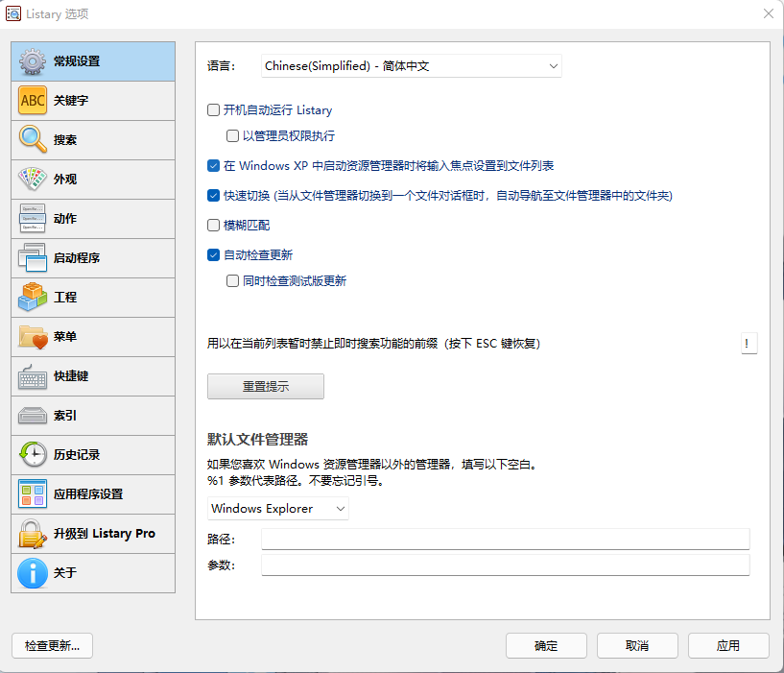The height and width of the screenshot is (673, 784).
Task: Click the clock icon for 历史记录
Action: pyautogui.click(x=33, y=454)
